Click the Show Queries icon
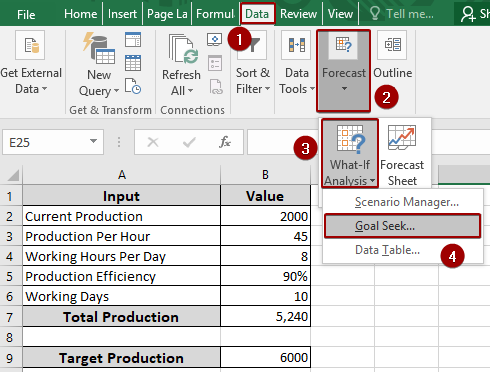The width and height of the screenshot is (490, 372). [x=133, y=40]
